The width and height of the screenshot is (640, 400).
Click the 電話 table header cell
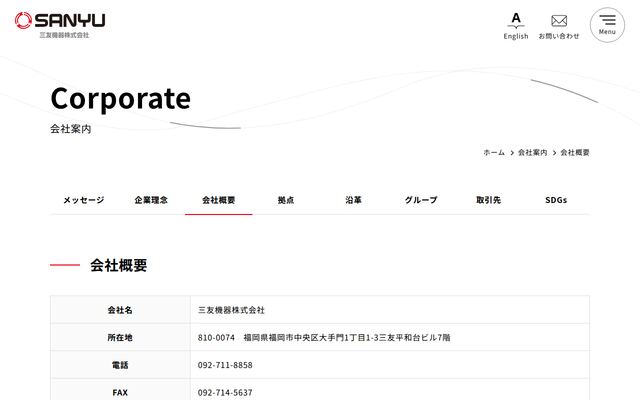coord(120,364)
